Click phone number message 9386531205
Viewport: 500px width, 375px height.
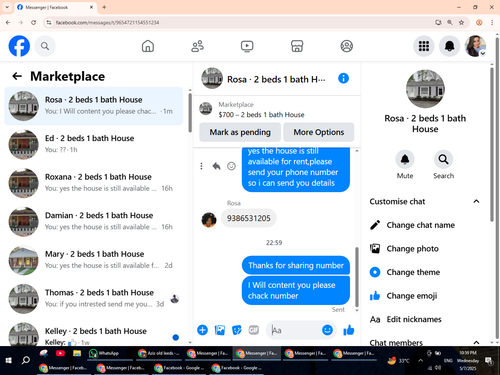pyautogui.click(x=249, y=218)
